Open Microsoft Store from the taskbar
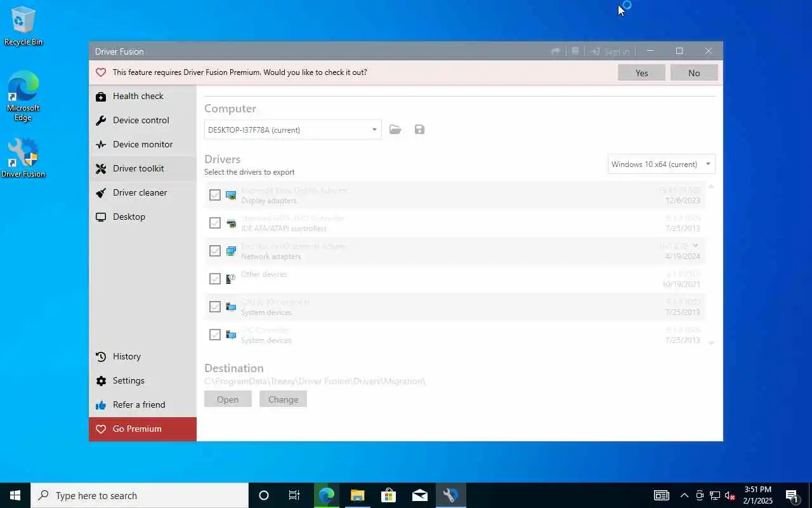Screen dimensions: 812x508 pyautogui.click(x=388, y=495)
